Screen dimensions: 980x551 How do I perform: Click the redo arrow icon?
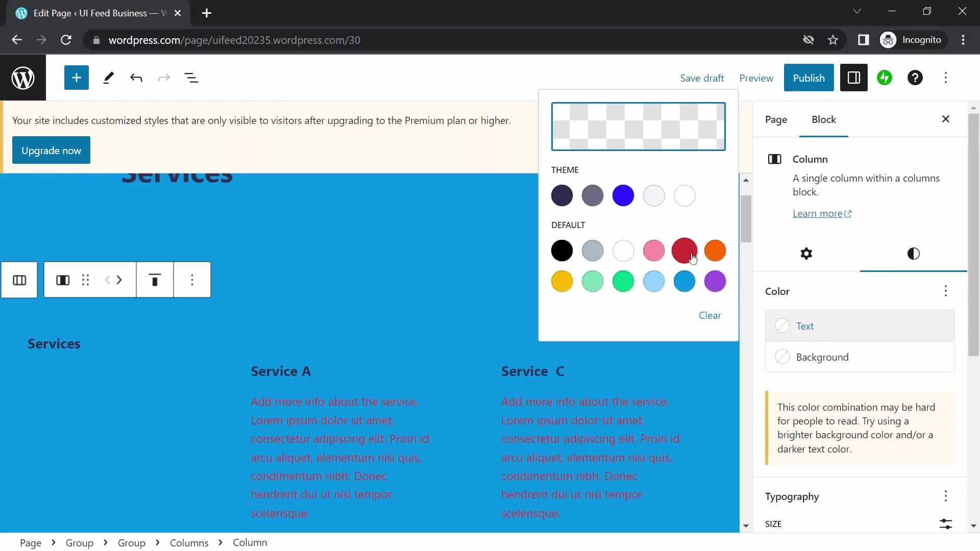pos(163,78)
